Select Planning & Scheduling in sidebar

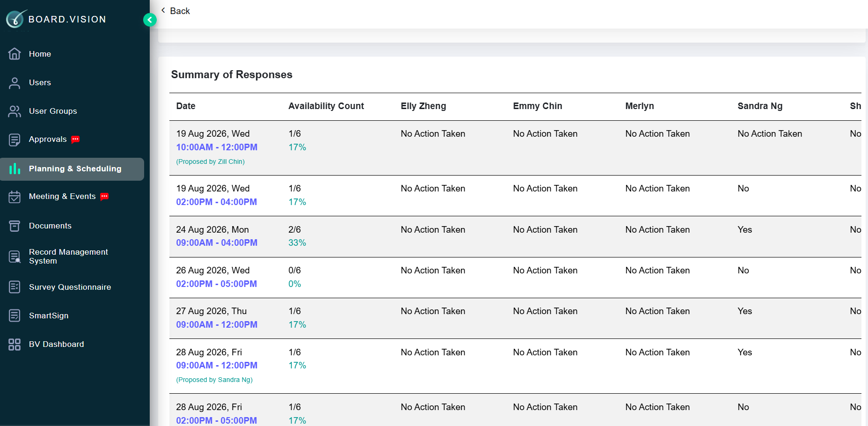click(72, 169)
